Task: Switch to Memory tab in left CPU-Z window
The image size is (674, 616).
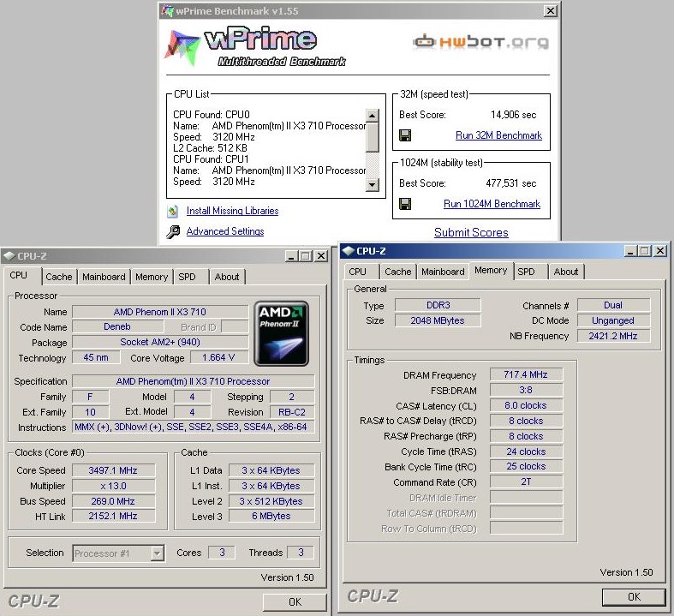Action: [x=152, y=277]
